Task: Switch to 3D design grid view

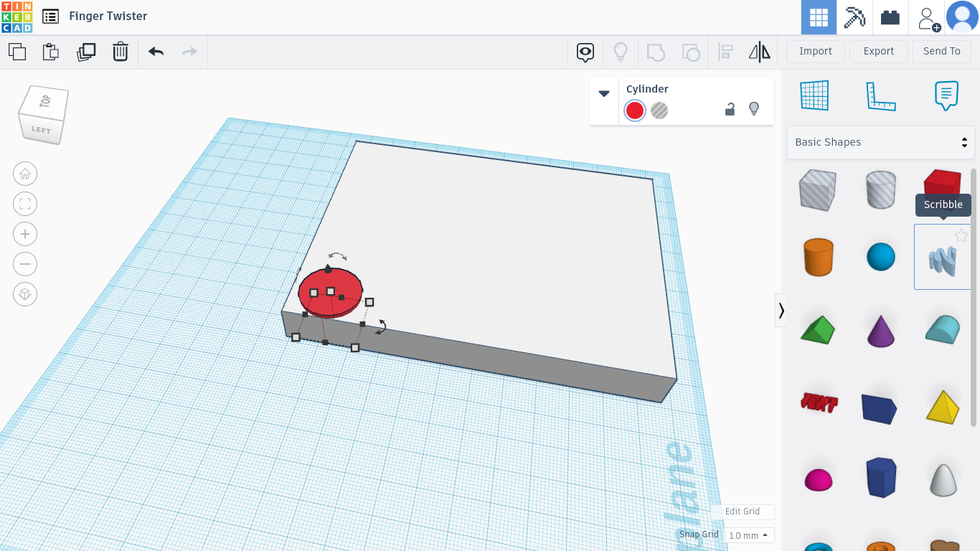Action: coord(819,17)
